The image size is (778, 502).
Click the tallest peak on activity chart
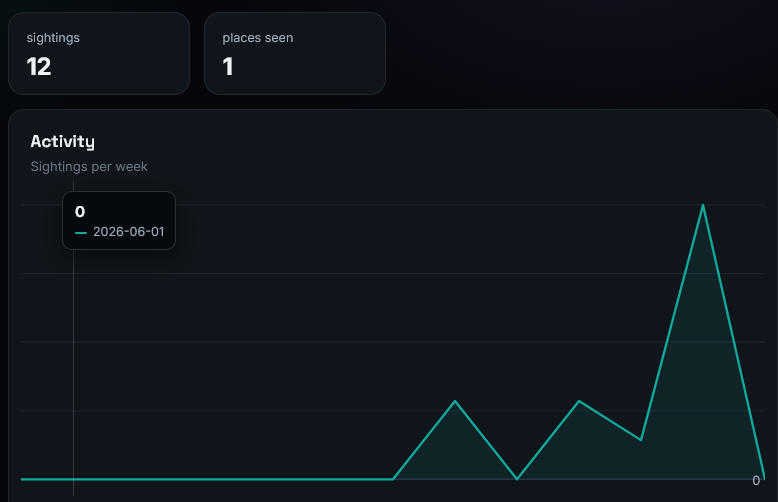[703, 205]
